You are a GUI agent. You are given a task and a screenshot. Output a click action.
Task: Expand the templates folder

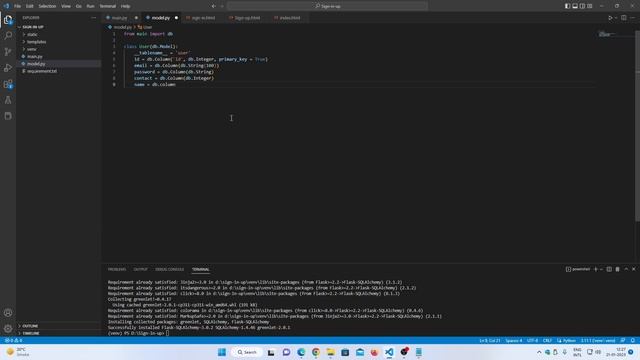[36, 42]
